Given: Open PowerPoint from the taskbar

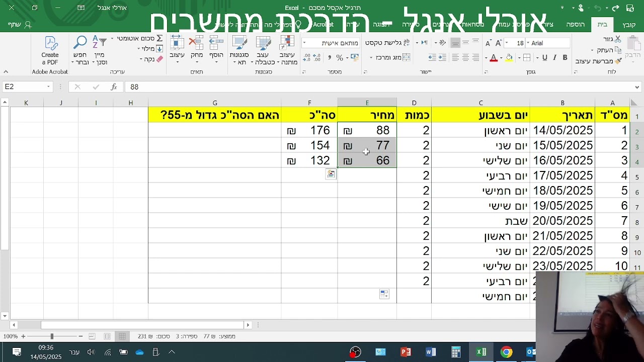Looking at the screenshot, I should [x=406, y=352].
